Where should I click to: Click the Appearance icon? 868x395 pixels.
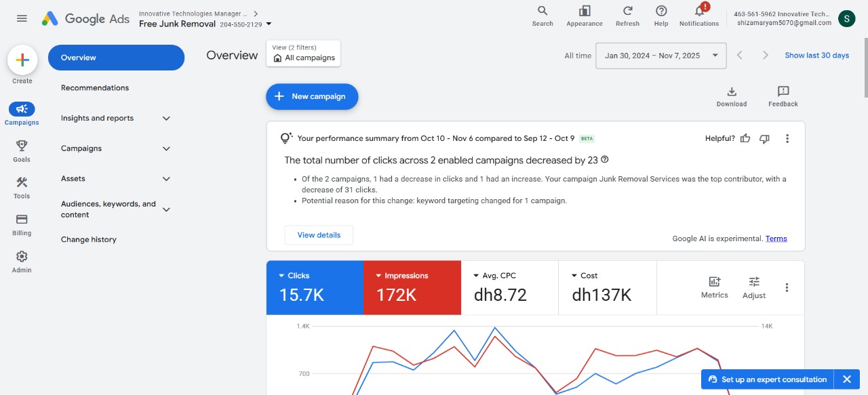(x=583, y=15)
